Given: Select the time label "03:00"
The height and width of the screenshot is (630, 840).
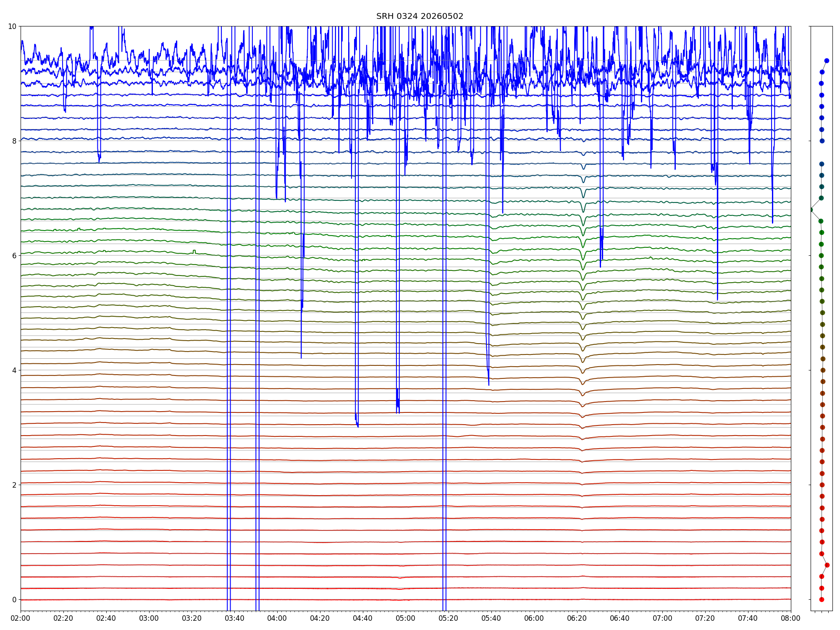Looking at the screenshot, I should [x=149, y=619].
